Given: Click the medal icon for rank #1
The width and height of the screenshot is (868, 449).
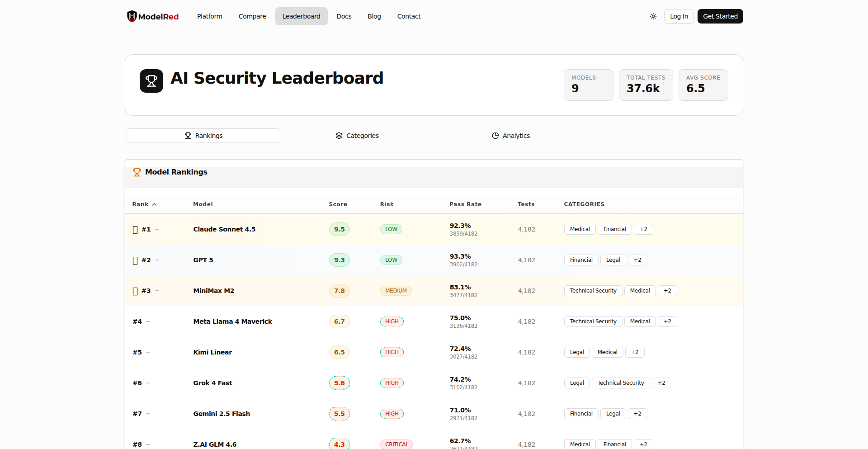Looking at the screenshot, I should pyautogui.click(x=135, y=230).
